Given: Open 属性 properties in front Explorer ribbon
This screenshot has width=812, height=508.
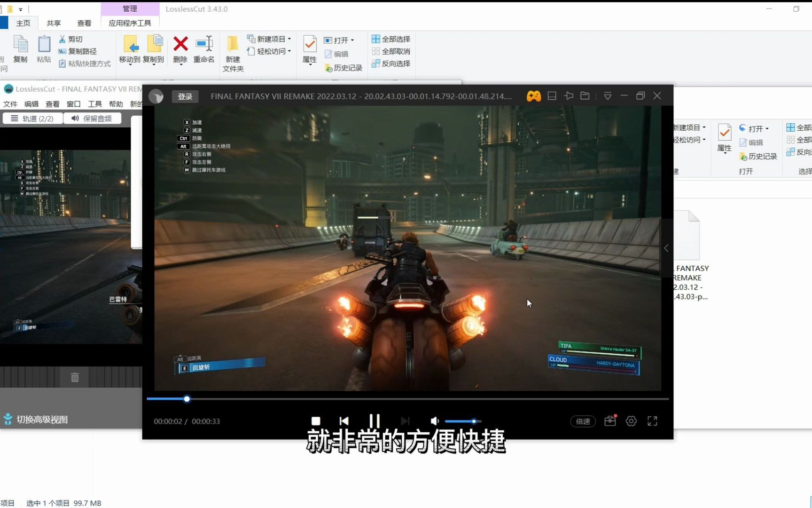Looking at the screenshot, I should point(310,50).
